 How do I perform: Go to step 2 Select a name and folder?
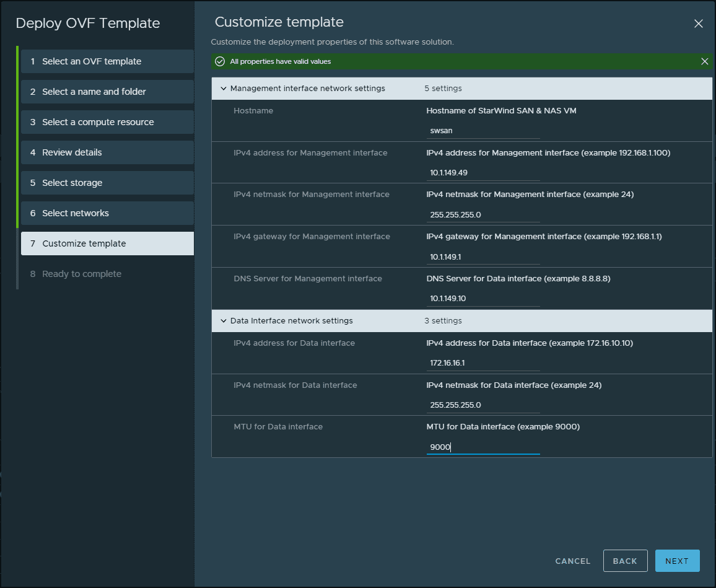tap(107, 92)
